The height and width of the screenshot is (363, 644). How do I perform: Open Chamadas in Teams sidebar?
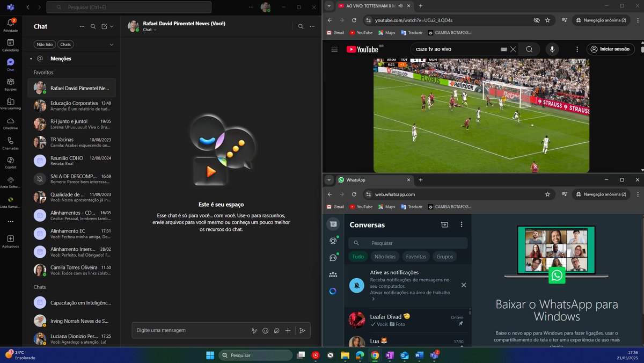click(x=11, y=143)
